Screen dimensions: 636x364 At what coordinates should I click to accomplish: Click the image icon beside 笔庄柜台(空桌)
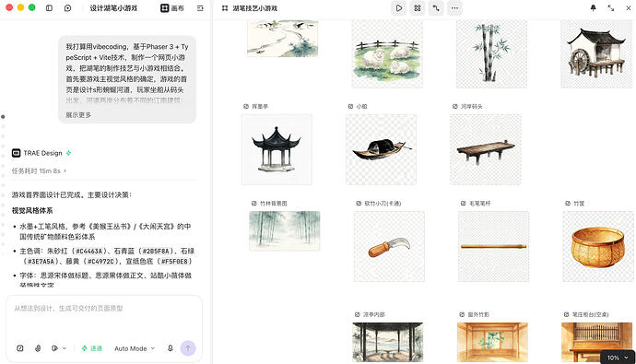pyautogui.click(x=566, y=314)
